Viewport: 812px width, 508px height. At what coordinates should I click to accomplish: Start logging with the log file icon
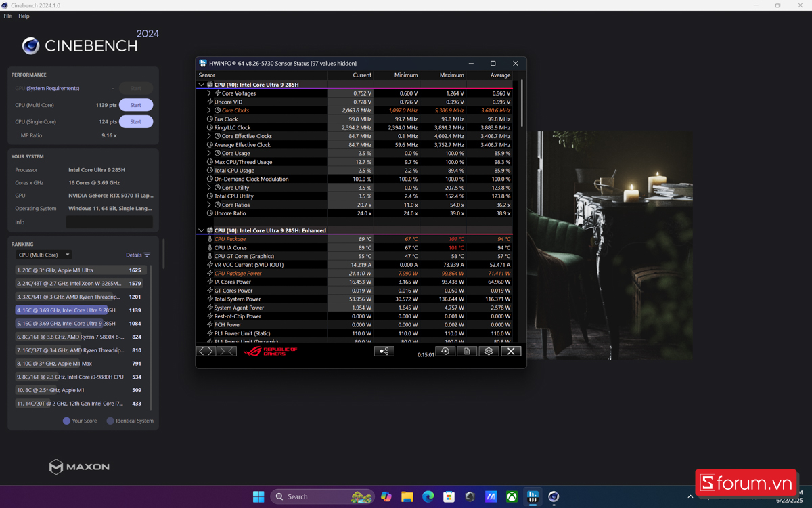(x=467, y=352)
